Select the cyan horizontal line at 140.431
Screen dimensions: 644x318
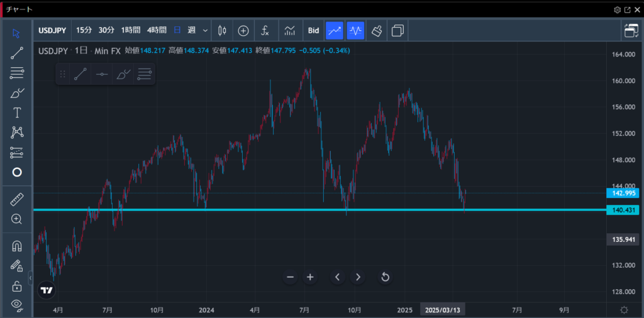click(319, 210)
